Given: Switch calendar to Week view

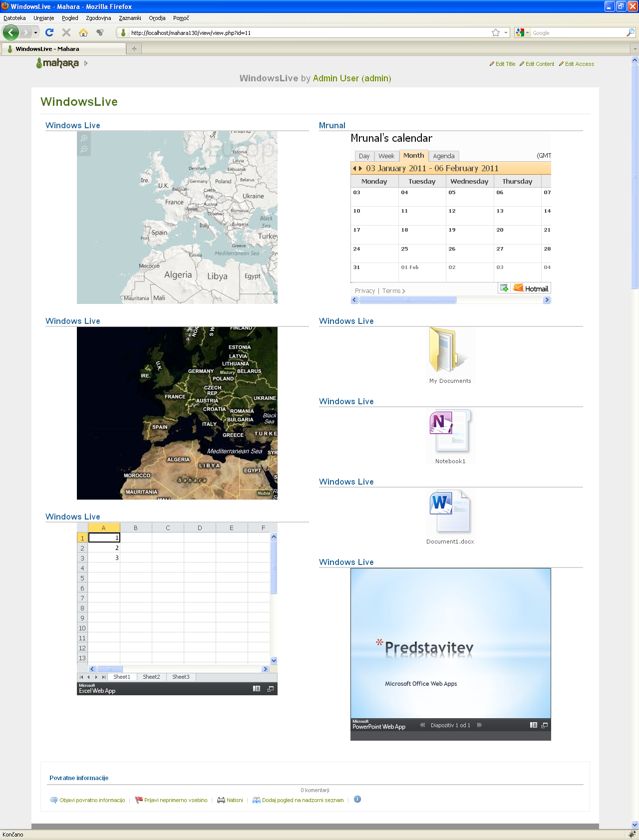Looking at the screenshot, I should [x=386, y=156].
